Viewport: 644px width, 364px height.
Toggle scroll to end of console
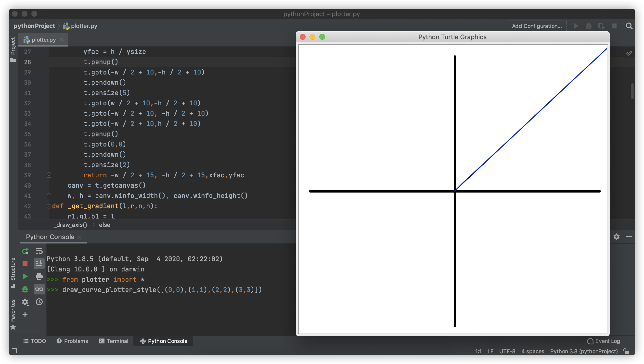39,264
